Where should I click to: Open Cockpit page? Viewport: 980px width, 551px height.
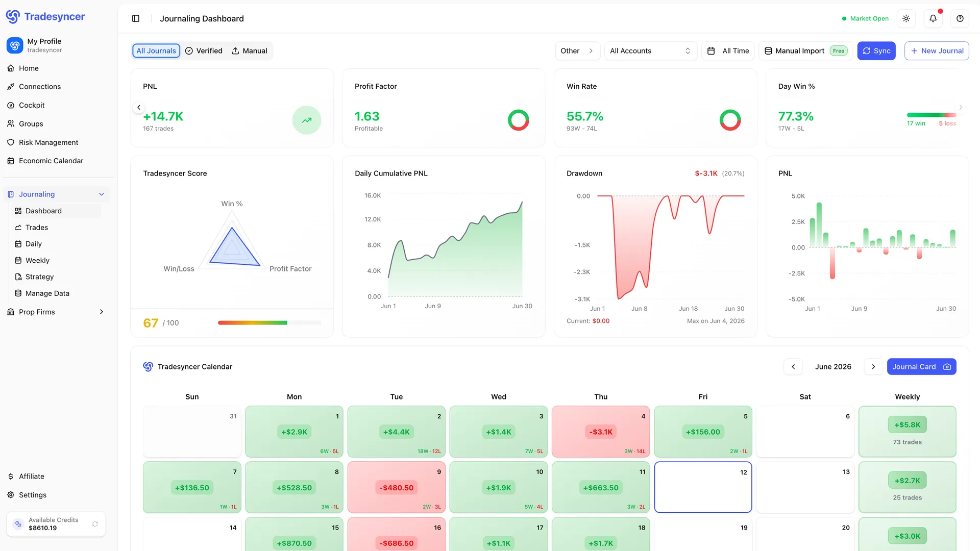(32, 105)
